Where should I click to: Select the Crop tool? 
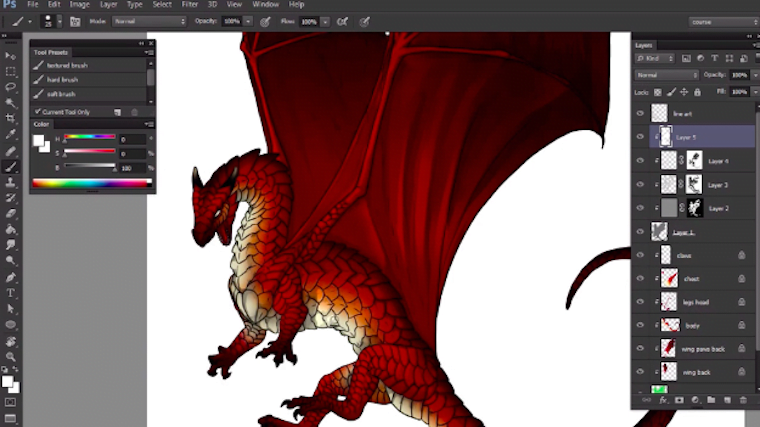tap(11, 118)
